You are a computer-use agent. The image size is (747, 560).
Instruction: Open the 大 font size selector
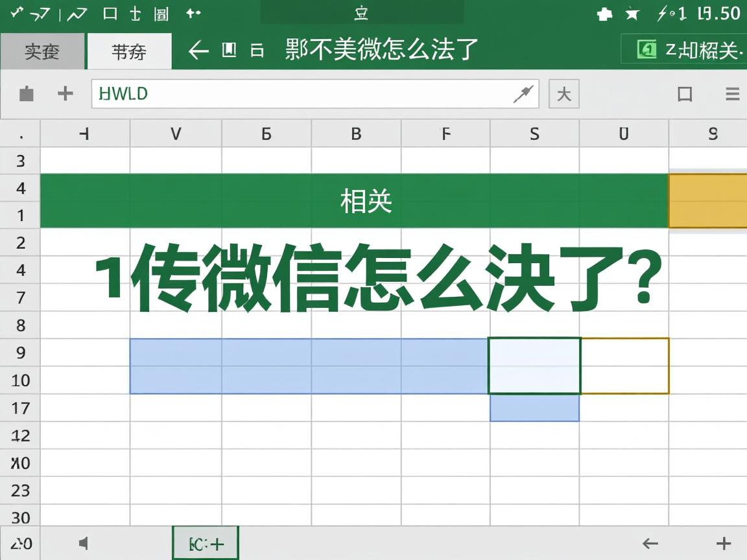click(563, 94)
